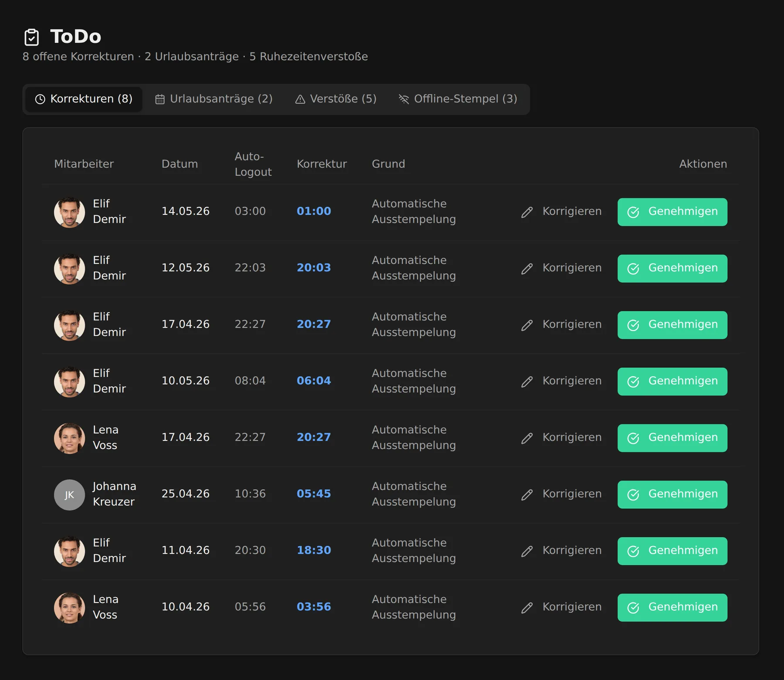
Task: Click the Aktionen column header
Action: click(x=703, y=164)
